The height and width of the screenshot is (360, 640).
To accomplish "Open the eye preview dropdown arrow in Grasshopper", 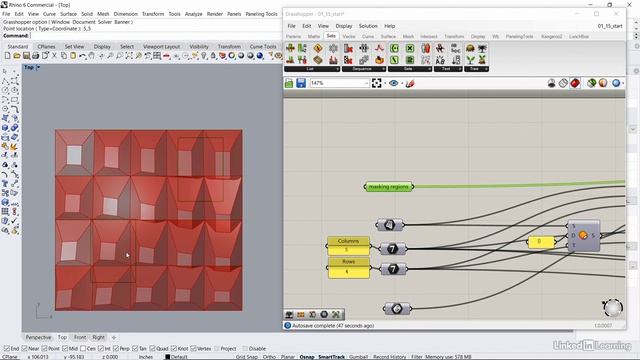I will [402, 84].
